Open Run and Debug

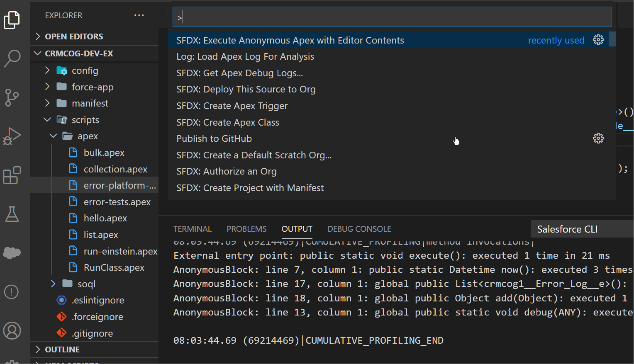pos(12,136)
